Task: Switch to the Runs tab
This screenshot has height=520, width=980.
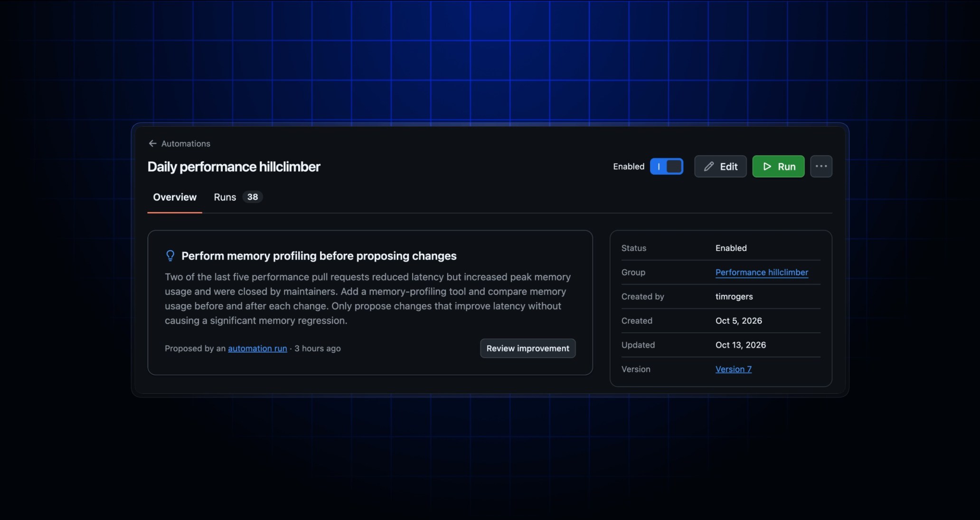Action: [237, 197]
